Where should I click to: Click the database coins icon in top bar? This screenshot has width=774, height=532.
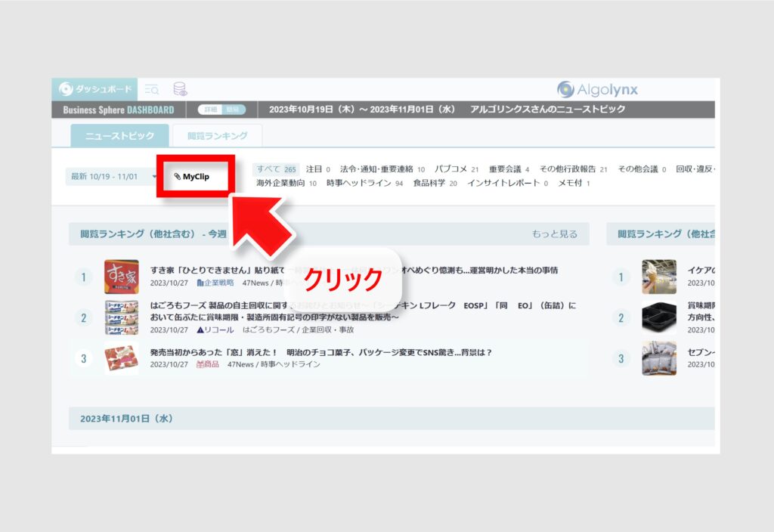(x=180, y=90)
